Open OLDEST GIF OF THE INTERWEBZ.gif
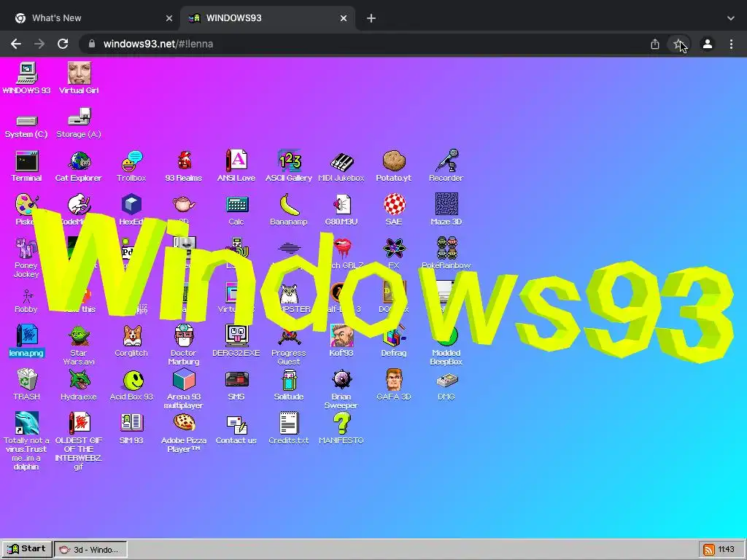 [79, 441]
